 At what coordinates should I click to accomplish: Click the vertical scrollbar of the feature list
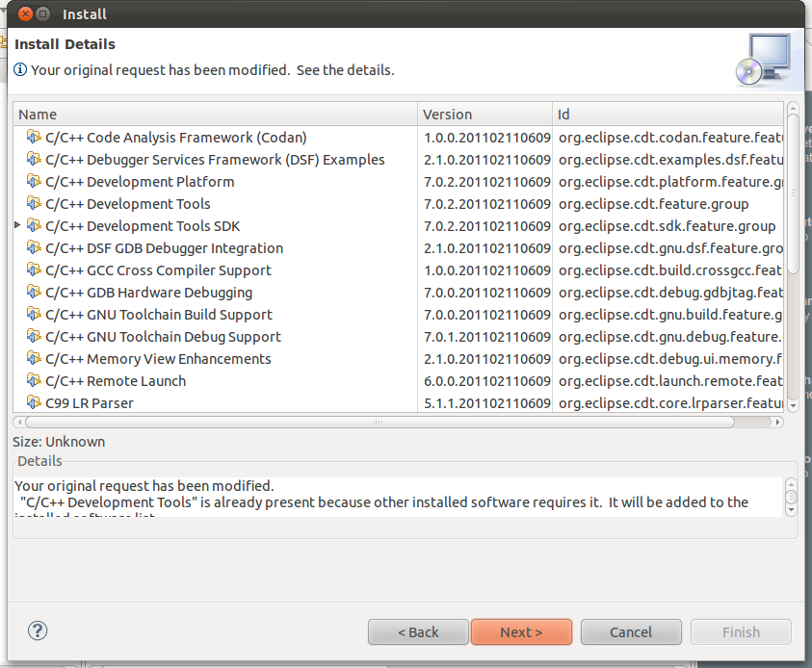point(792,193)
